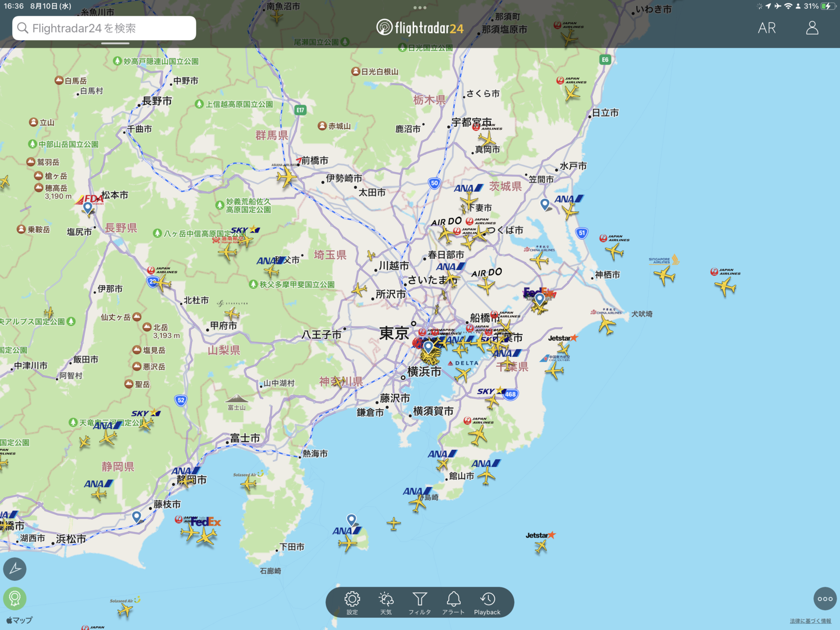Tap the airport pin on island south of 下田市

pyautogui.click(x=352, y=519)
